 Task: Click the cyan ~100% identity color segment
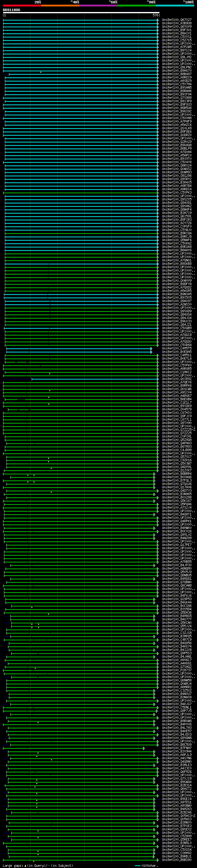175,6
